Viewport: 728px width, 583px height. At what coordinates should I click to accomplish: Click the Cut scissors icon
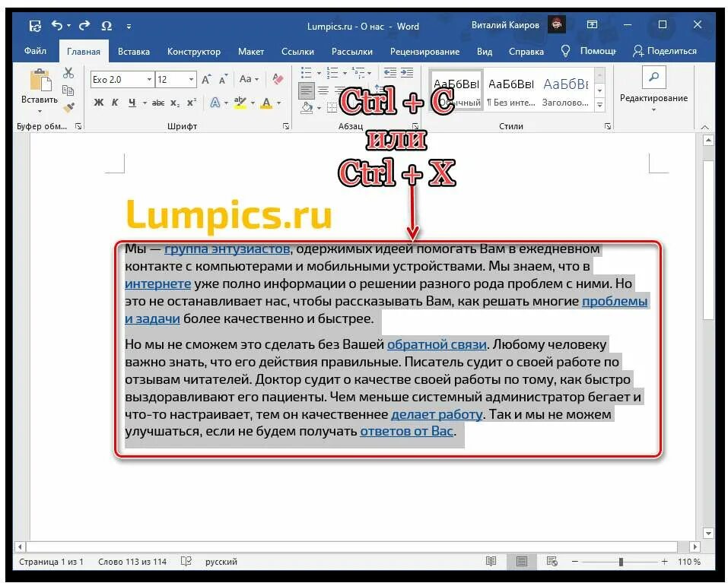tap(68, 73)
